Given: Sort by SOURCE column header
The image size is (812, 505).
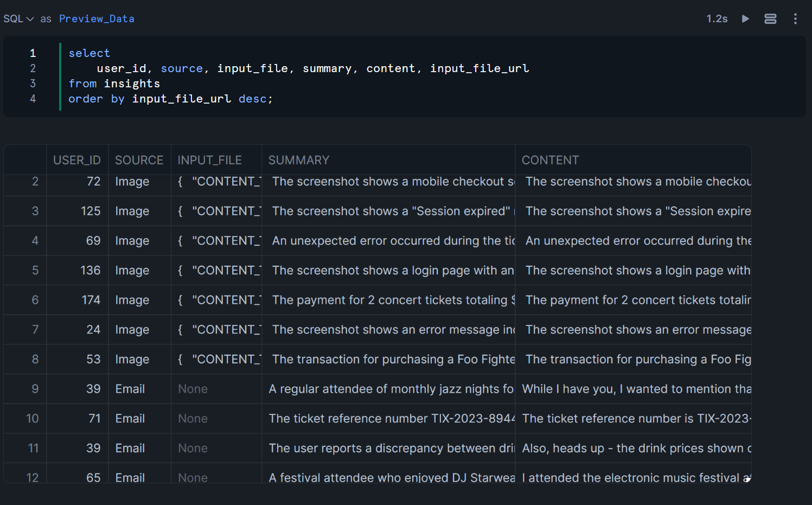Looking at the screenshot, I should (x=139, y=160).
